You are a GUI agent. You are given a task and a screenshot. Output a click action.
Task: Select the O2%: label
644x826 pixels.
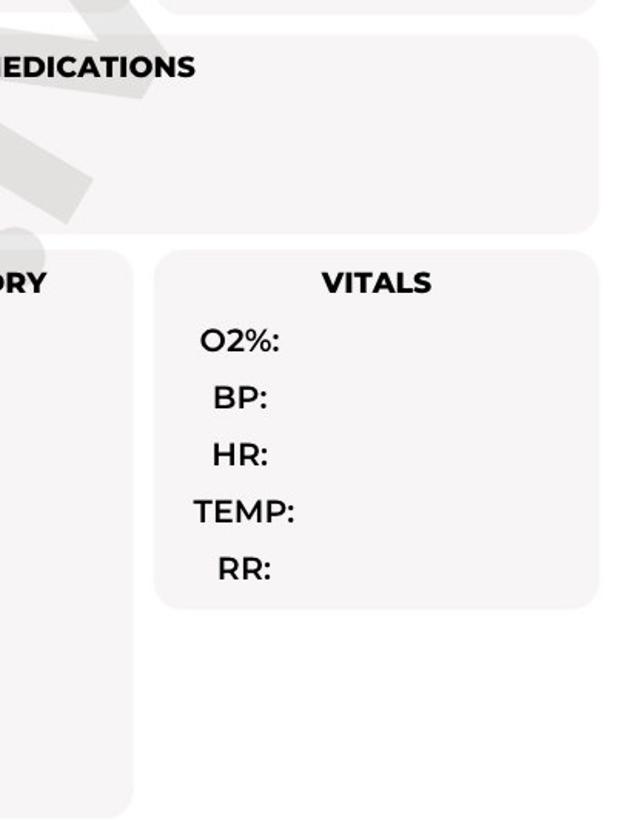[x=240, y=341]
